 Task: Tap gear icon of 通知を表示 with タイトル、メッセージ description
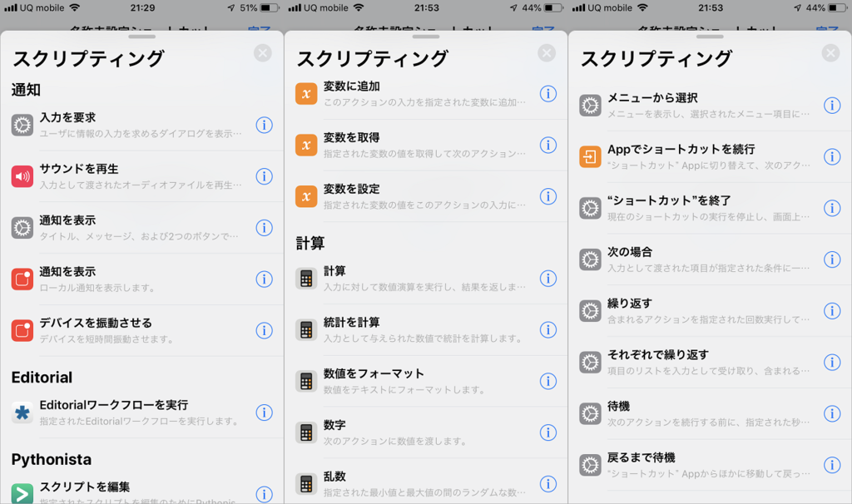pyautogui.click(x=22, y=228)
